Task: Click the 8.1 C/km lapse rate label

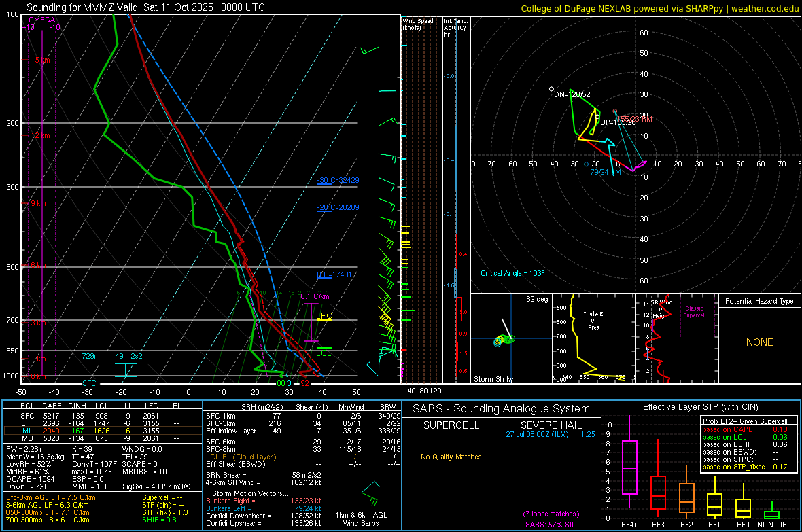Action: click(x=315, y=296)
